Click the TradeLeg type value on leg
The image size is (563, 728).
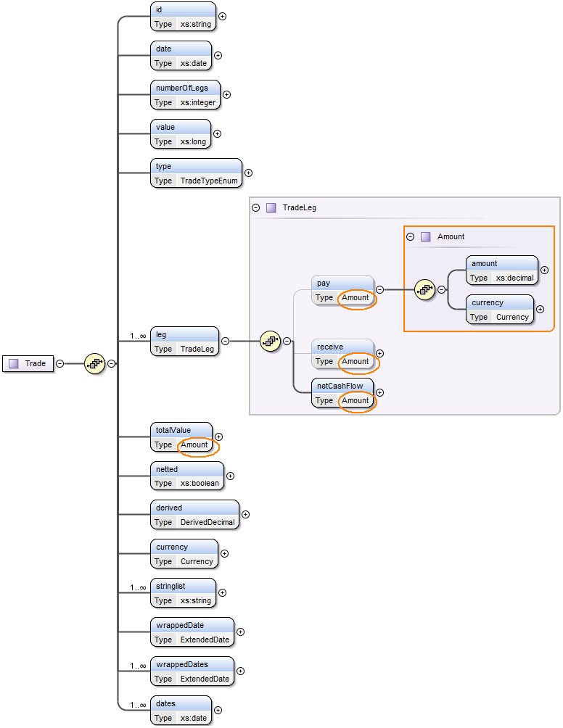[x=197, y=349]
